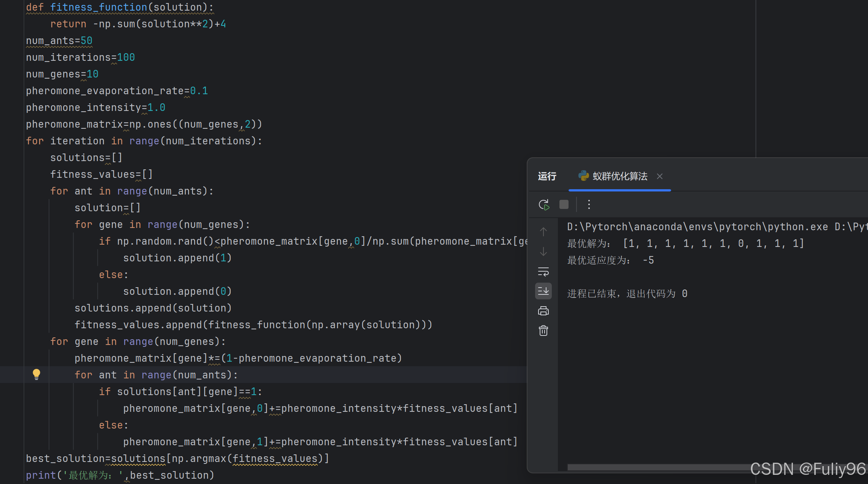Jump up the stack trace with up arrow

click(x=543, y=231)
